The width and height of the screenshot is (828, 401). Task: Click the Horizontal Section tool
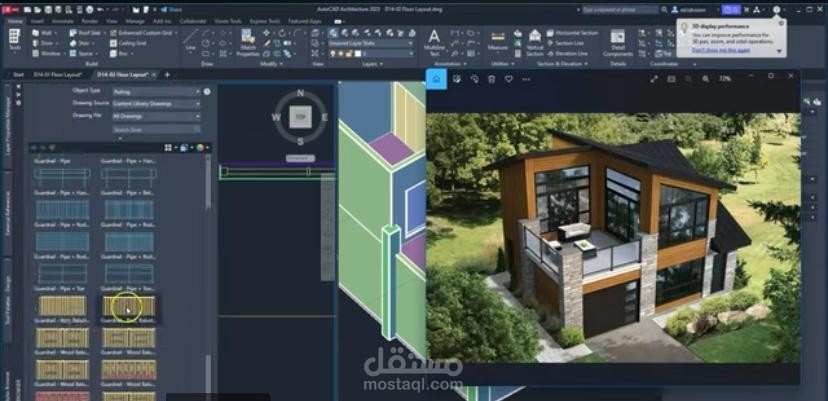click(572, 33)
